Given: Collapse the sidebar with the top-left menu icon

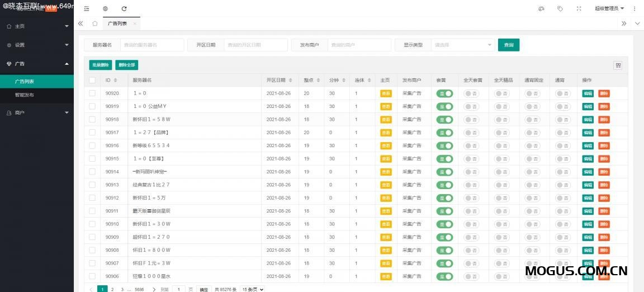Looking at the screenshot, I should pos(87,8).
